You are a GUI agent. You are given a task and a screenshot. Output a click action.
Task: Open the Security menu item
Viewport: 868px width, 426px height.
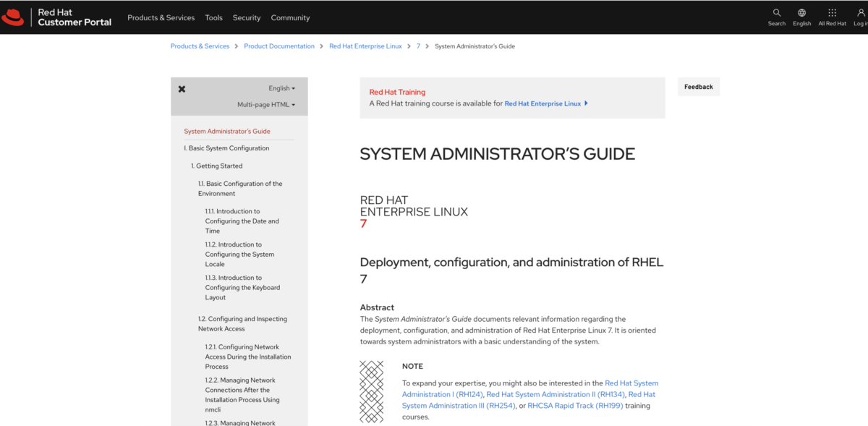point(246,17)
